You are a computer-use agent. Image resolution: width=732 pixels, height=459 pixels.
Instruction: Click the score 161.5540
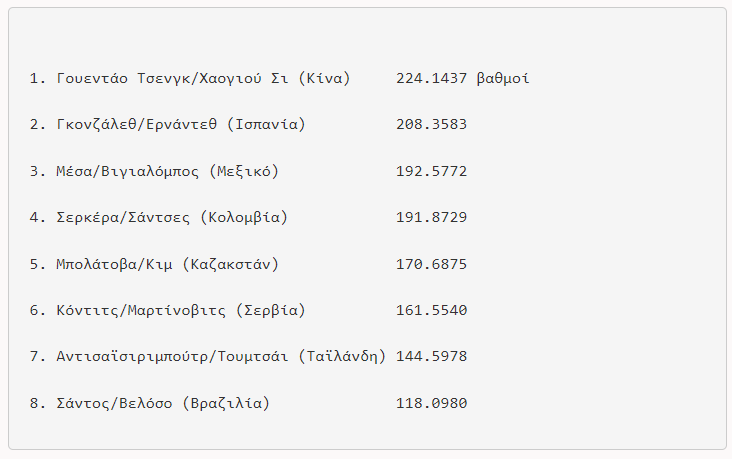pos(431,311)
